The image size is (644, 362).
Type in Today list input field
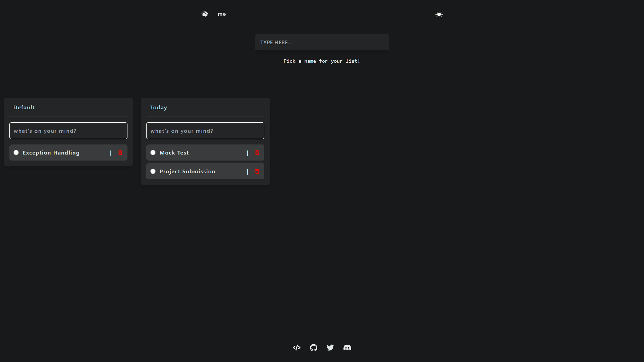point(205,131)
